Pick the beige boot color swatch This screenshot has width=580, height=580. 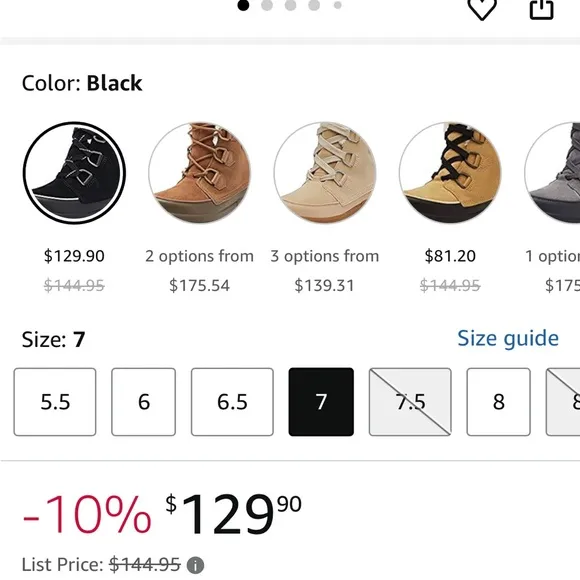pyautogui.click(x=325, y=173)
